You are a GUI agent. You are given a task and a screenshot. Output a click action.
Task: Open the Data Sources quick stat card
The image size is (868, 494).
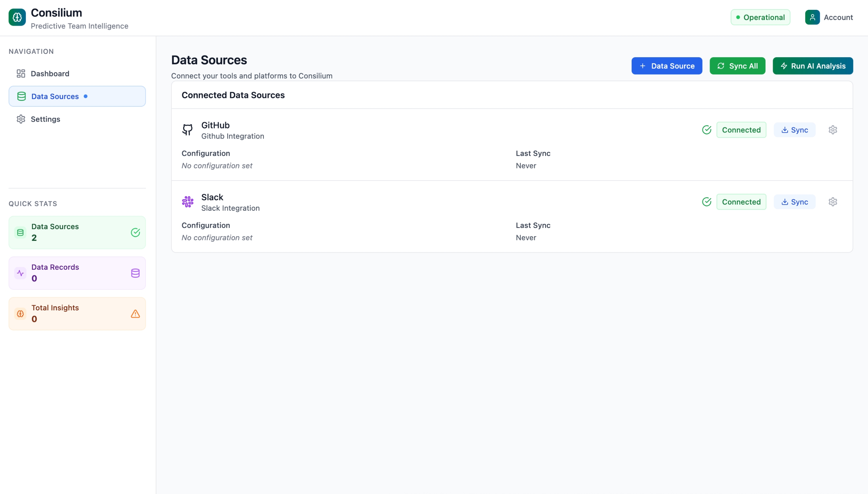[77, 232]
